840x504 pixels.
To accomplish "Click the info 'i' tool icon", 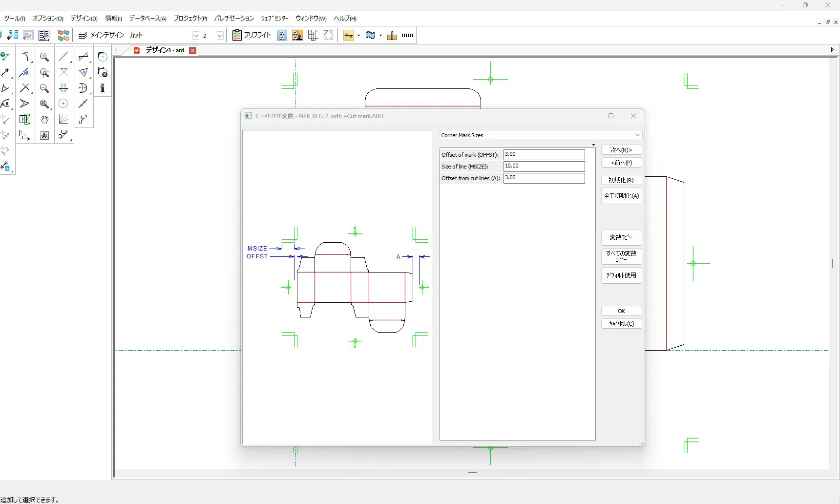I will pos(103,88).
